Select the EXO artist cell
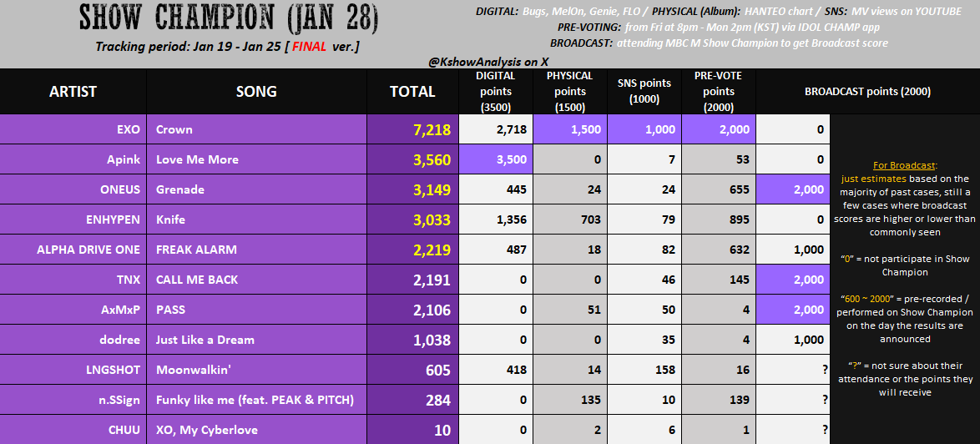 73,129
